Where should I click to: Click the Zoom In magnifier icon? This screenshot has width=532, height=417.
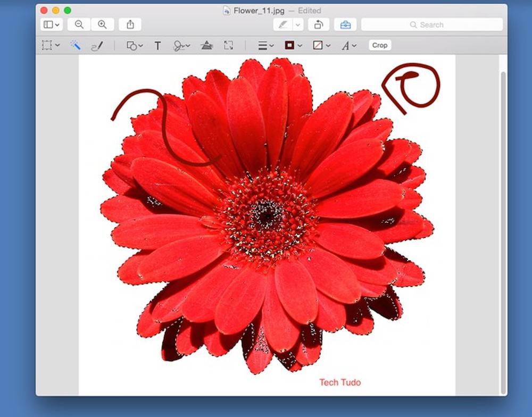point(102,24)
